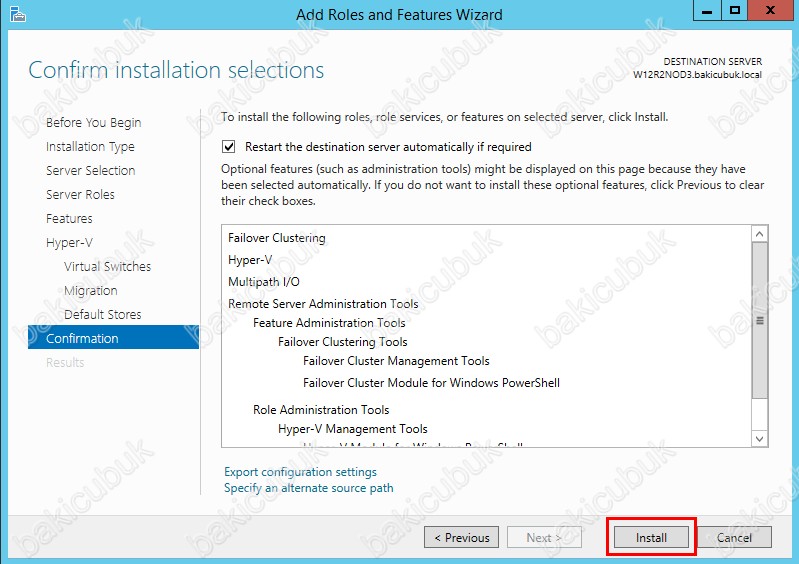This screenshot has width=799, height=564.
Task: Minimize the wizard window
Action: pyautogui.click(x=707, y=10)
